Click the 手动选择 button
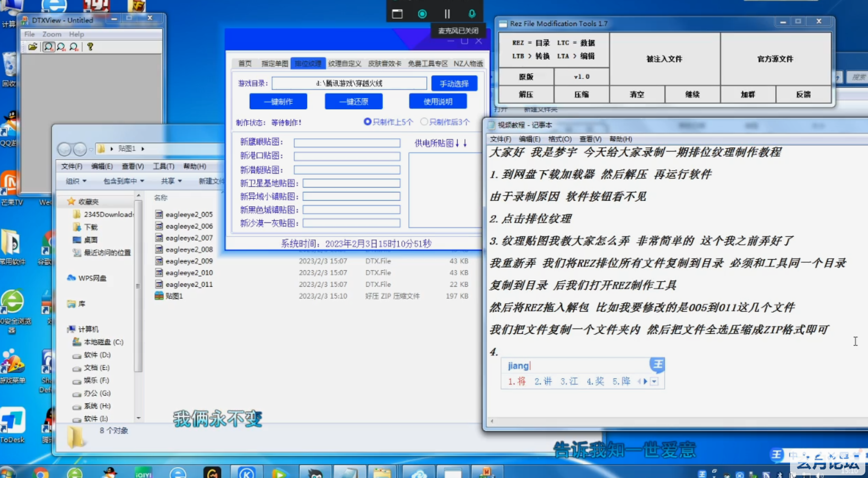 coord(454,84)
